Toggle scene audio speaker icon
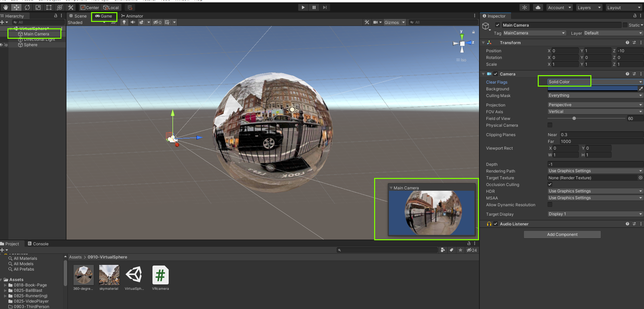 click(133, 22)
